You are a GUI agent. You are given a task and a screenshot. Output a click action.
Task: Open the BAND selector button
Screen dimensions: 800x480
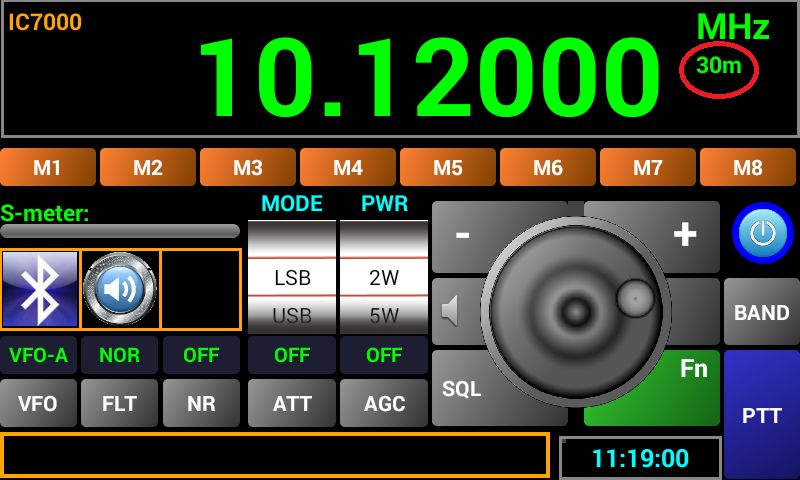click(761, 312)
